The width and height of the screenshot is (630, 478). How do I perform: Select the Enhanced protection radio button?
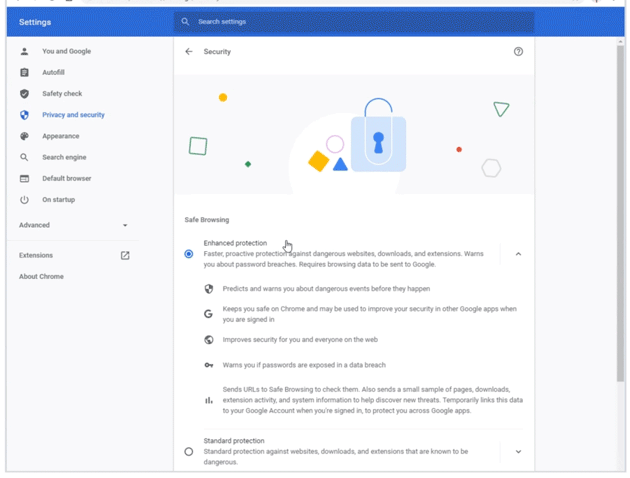[x=189, y=254]
